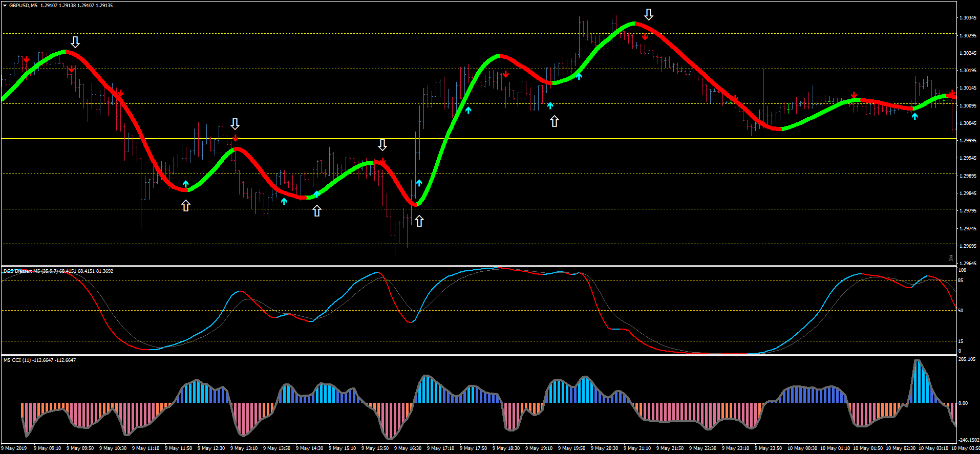Click price label 1.29795 on the axis
Viewport: 980px width, 454px height.
(x=967, y=211)
